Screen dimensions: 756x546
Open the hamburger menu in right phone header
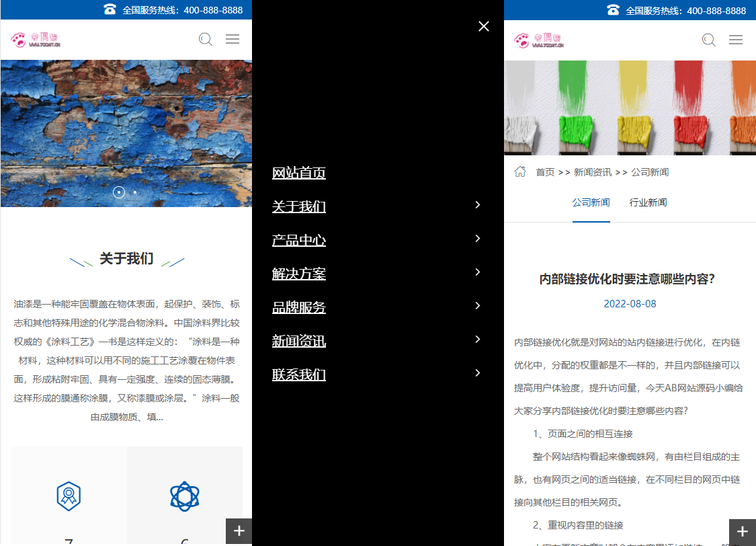tap(736, 40)
